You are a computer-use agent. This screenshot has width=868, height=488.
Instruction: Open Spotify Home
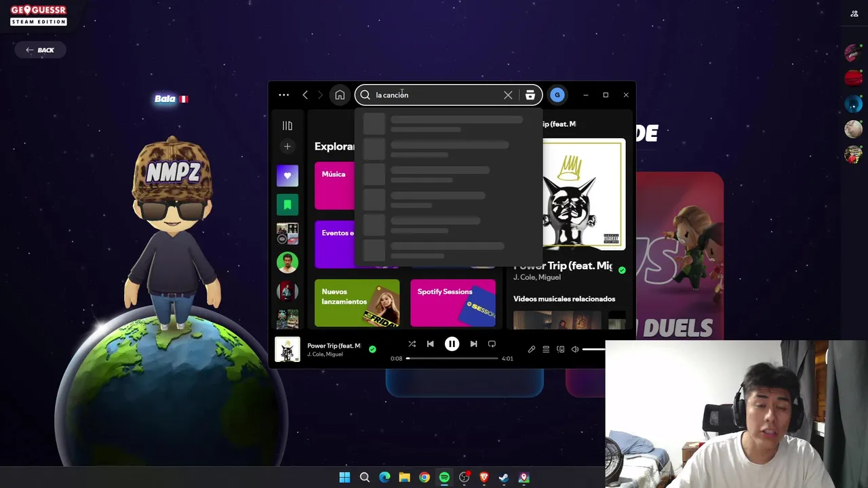(x=340, y=95)
